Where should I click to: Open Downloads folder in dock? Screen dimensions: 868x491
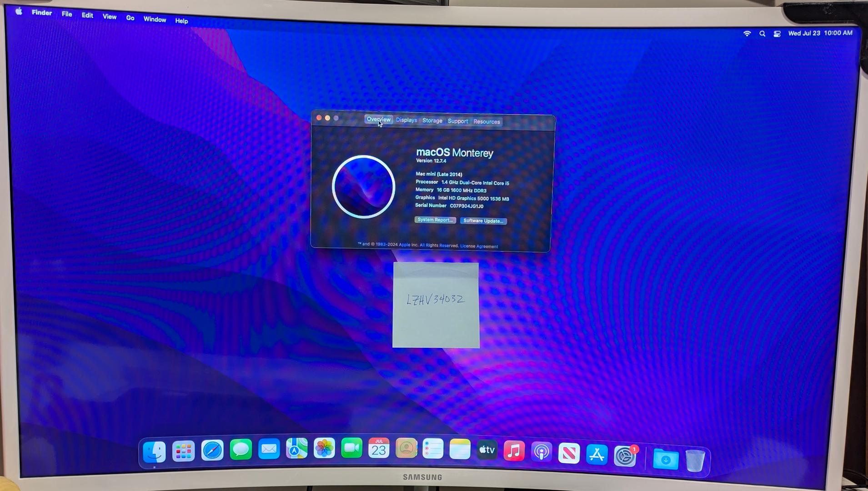(x=666, y=459)
